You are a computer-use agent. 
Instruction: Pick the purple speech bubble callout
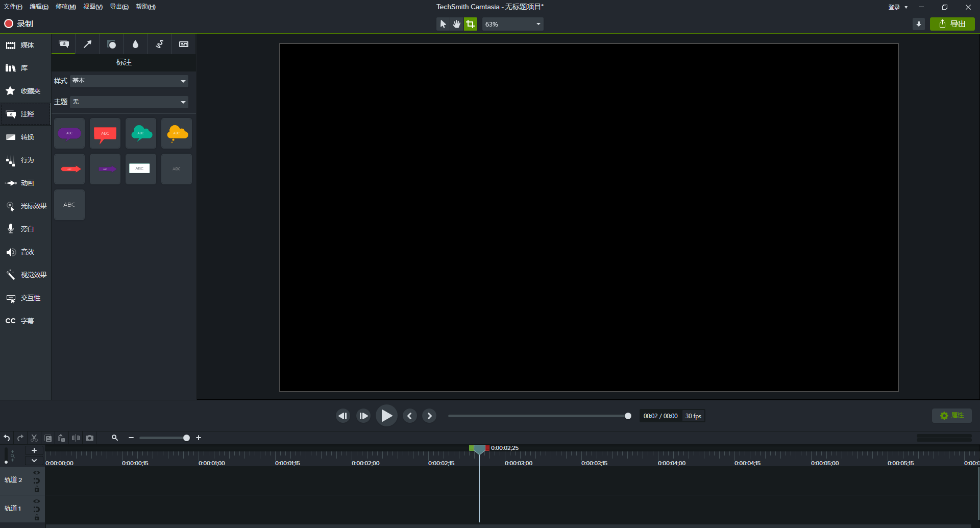(x=69, y=134)
